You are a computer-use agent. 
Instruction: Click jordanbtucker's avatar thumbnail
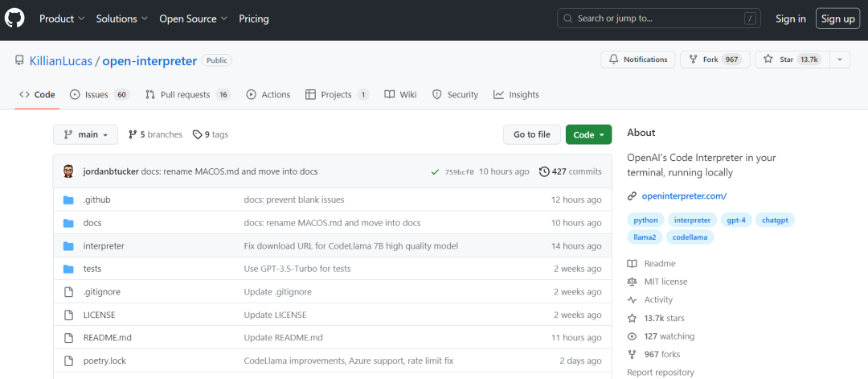(x=68, y=171)
